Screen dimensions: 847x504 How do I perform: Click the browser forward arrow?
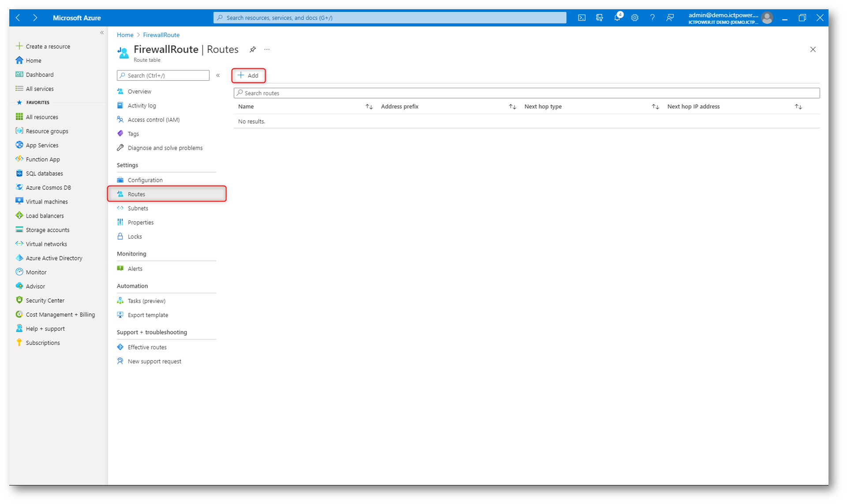35,18
